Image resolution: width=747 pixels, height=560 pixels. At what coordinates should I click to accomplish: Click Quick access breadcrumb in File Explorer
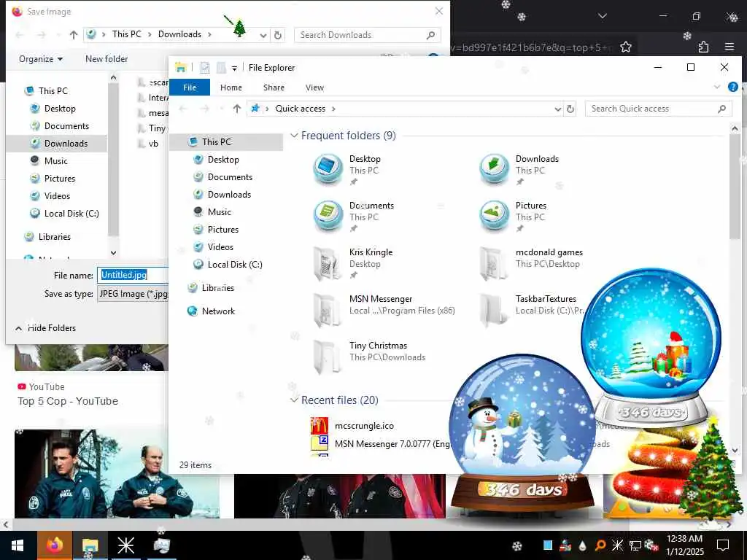(x=300, y=109)
